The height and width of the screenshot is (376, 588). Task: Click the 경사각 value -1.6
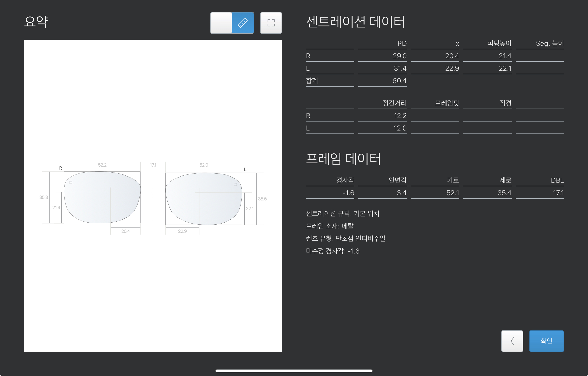tap(348, 193)
